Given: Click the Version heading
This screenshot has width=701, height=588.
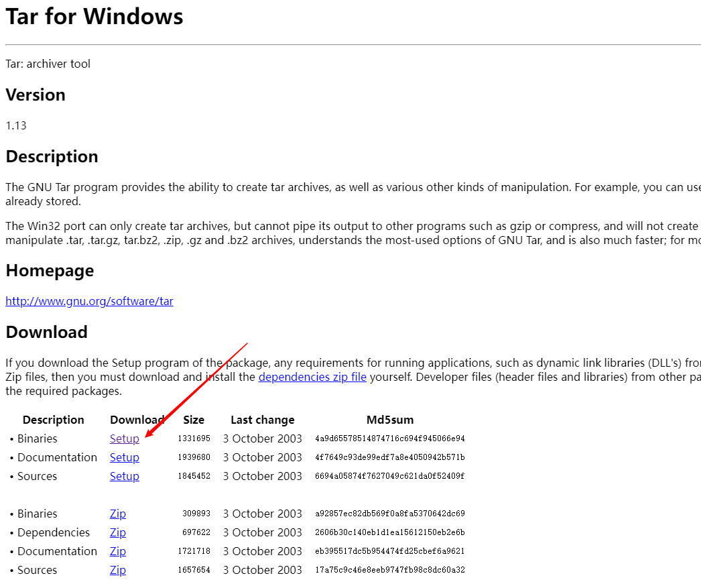Looking at the screenshot, I should 36,95.
